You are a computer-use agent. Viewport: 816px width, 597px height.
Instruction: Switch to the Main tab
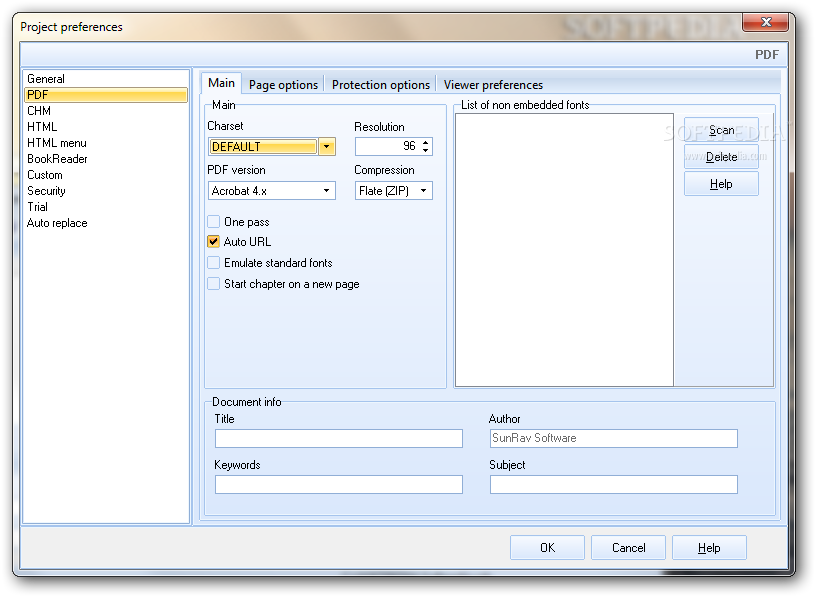click(x=221, y=83)
